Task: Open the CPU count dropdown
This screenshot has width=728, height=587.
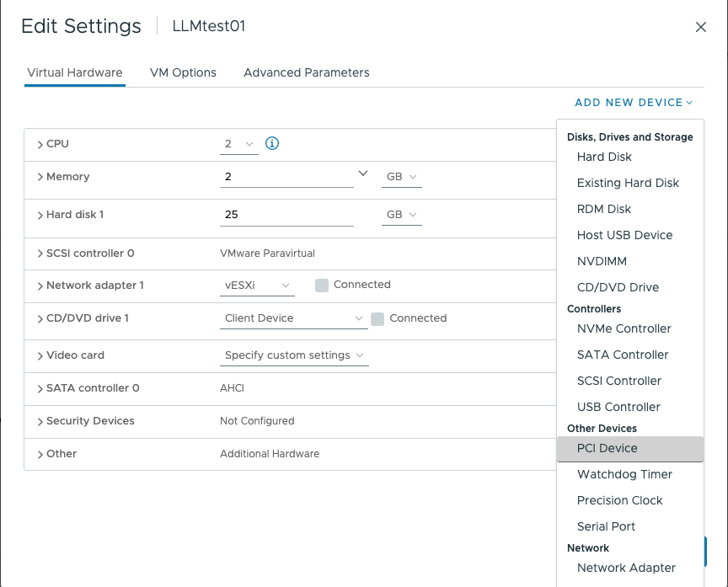Action: point(239,144)
